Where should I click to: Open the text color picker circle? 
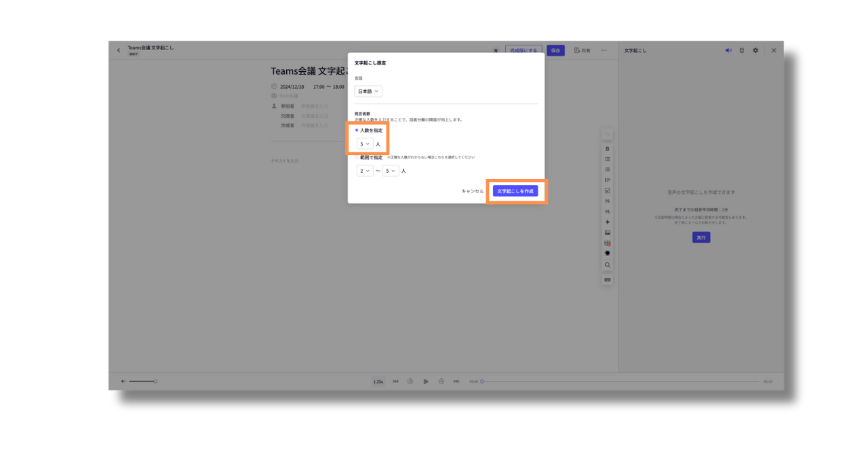pyautogui.click(x=608, y=253)
